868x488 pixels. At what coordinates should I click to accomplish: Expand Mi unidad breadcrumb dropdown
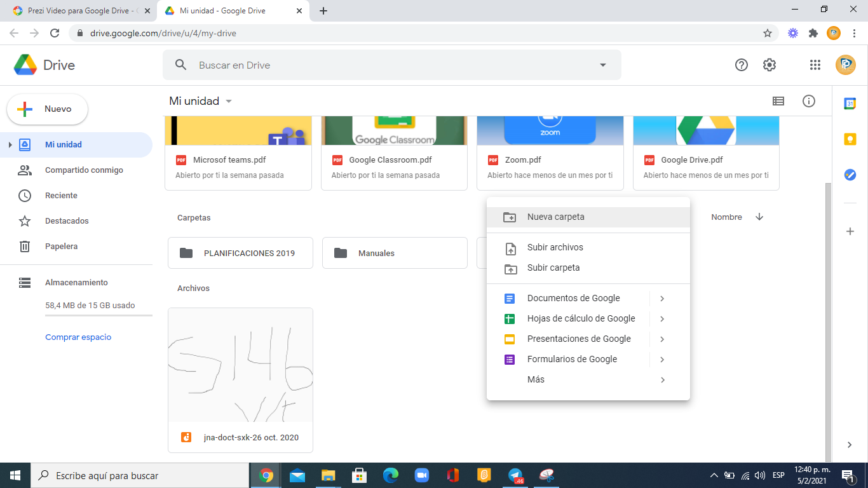point(229,102)
